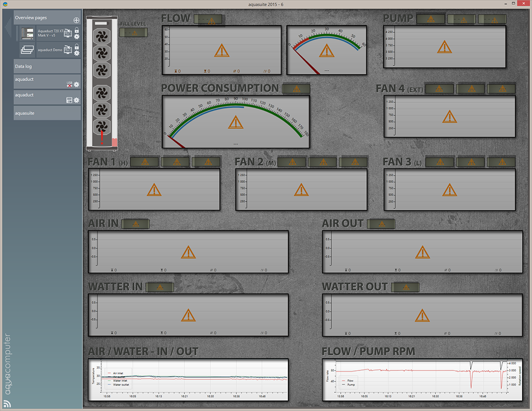
Task: Click desktop mode icon for Aquaduct 720 XT
Action: click(x=68, y=34)
